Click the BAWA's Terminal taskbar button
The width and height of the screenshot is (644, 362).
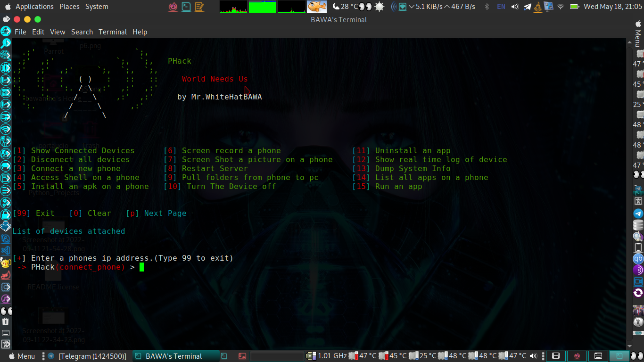pos(176,356)
